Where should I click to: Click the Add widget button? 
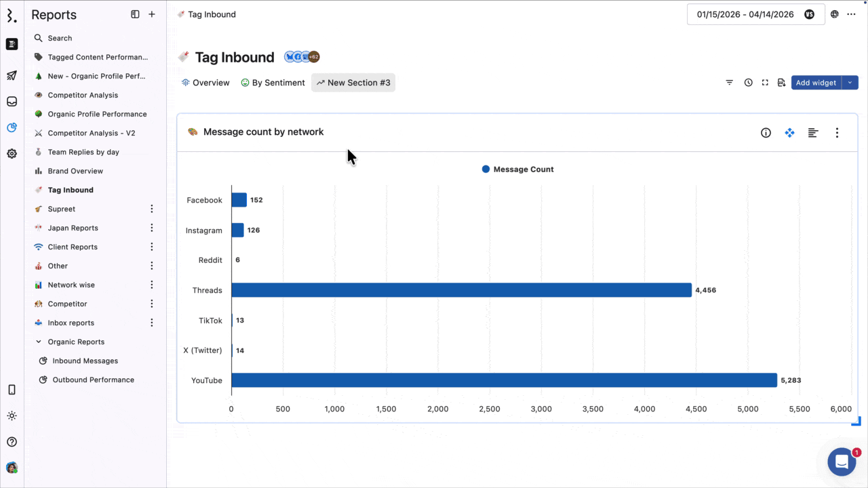tap(816, 83)
